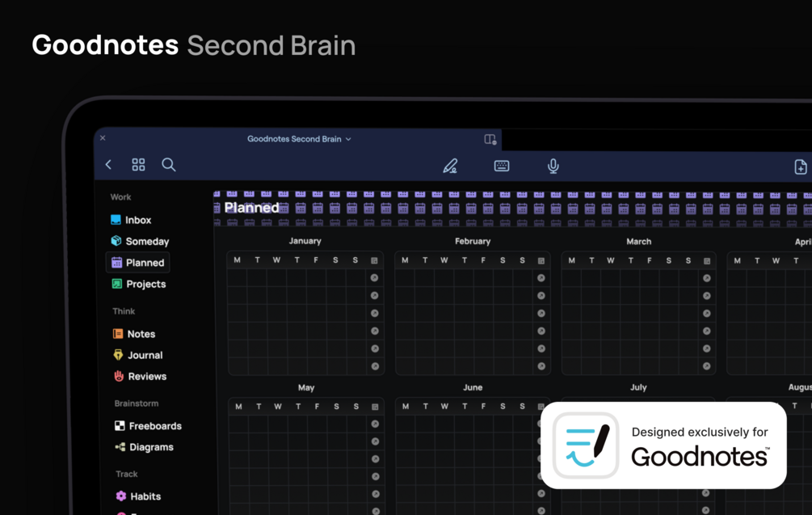Go to the Projects page
This screenshot has width=812, height=515.
click(139, 284)
